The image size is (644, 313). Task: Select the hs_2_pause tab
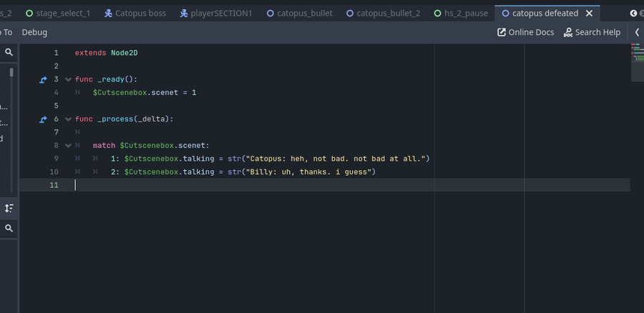pos(460,14)
